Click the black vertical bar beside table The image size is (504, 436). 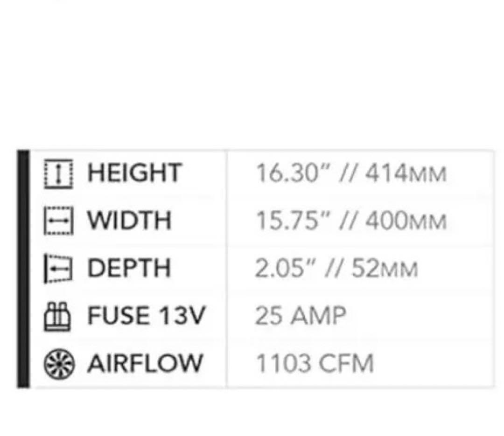tap(23, 269)
